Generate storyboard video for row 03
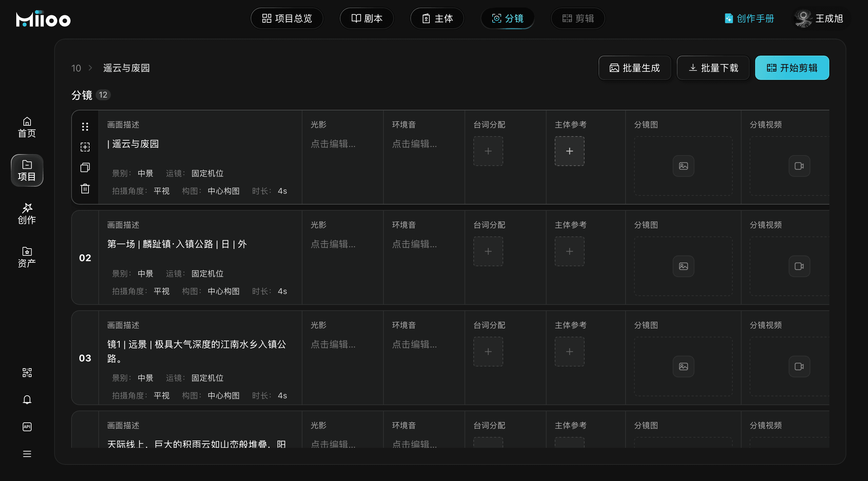Viewport: 868px width, 481px height. click(799, 367)
